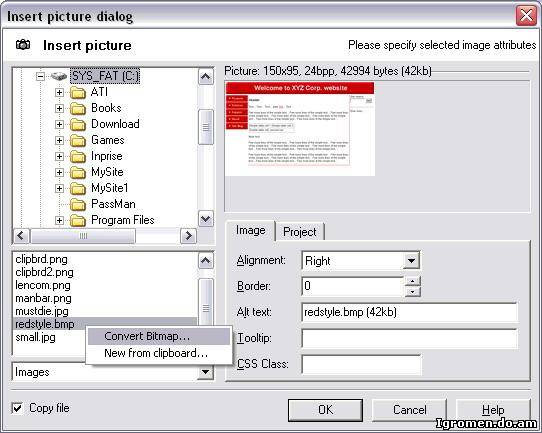
Task: Click the Cancel button
Action: pyautogui.click(x=409, y=410)
